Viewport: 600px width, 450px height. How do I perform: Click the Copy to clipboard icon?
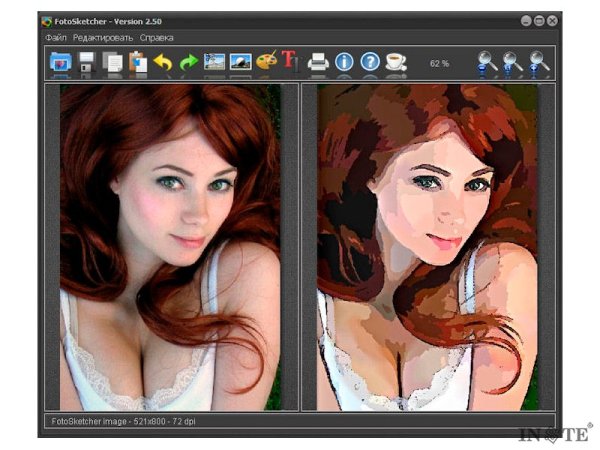pyautogui.click(x=113, y=62)
